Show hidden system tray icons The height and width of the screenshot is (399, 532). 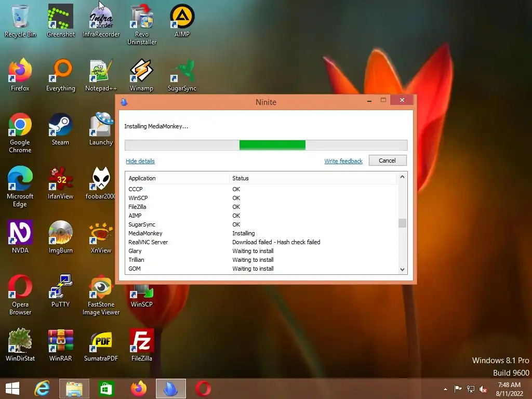tap(445, 389)
